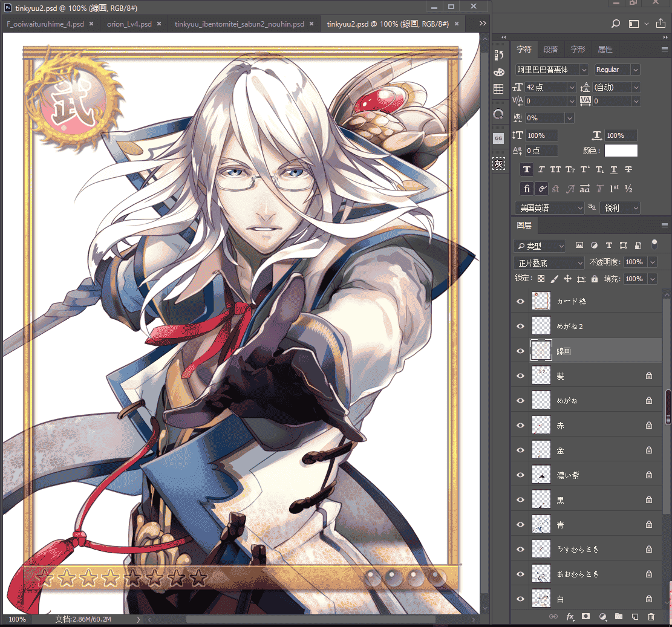
Task: Switch to the 属性 tab
Action: point(605,50)
